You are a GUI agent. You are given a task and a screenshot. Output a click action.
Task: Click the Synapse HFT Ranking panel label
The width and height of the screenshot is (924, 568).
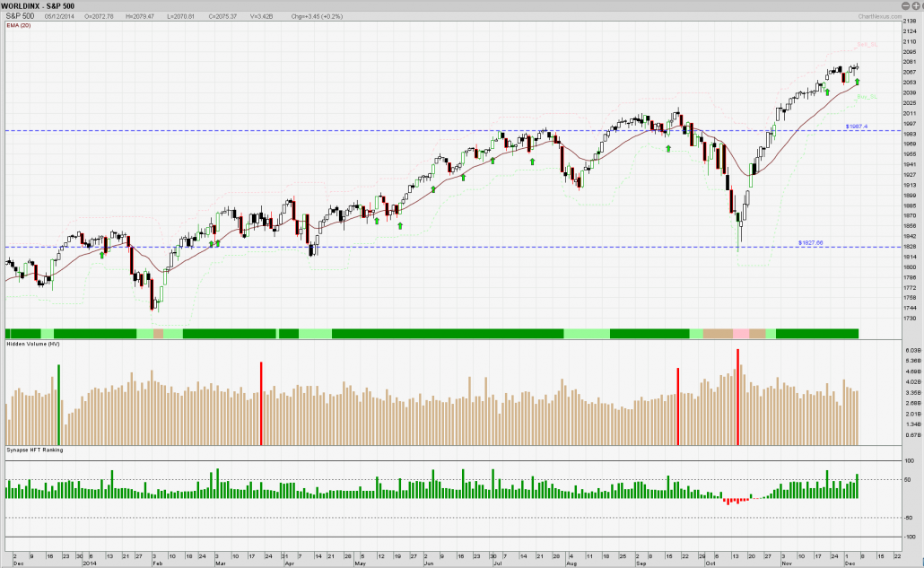coord(34,450)
